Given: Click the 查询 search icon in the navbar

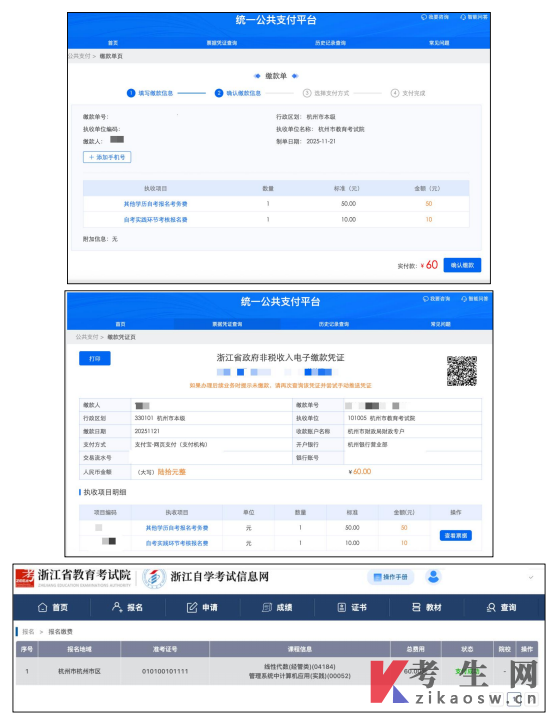Looking at the screenshot, I should click(x=491, y=607).
